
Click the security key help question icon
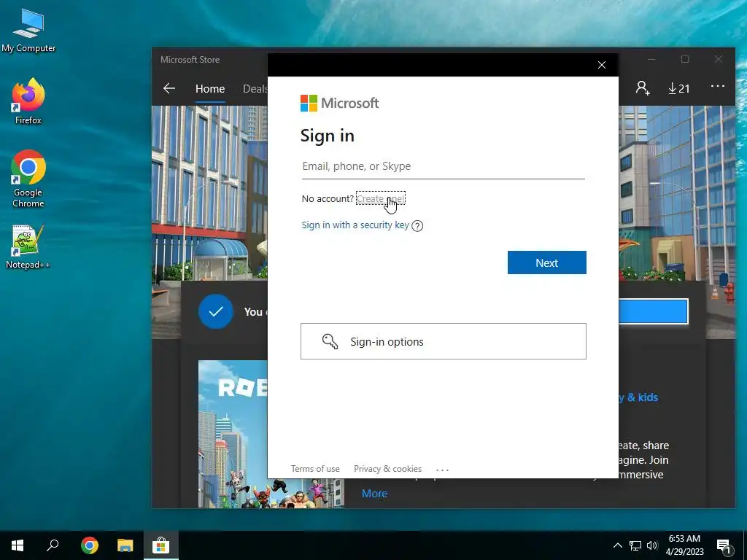pos(417,226)
